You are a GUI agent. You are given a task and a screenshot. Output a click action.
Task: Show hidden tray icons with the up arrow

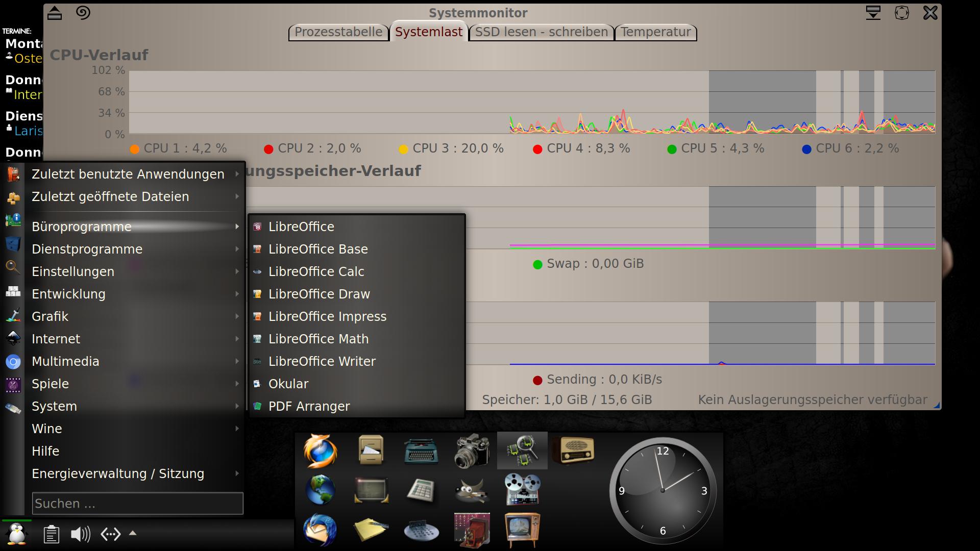pyautogui.click(x=133, y=533)
